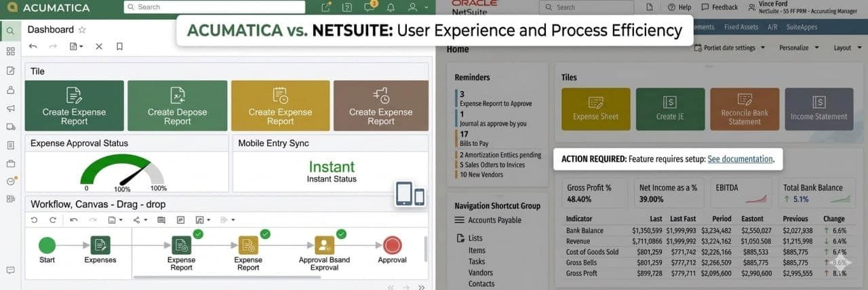Click the counter-clockwise refresh icon in Workflow toolbar

[x=34, y=220]
